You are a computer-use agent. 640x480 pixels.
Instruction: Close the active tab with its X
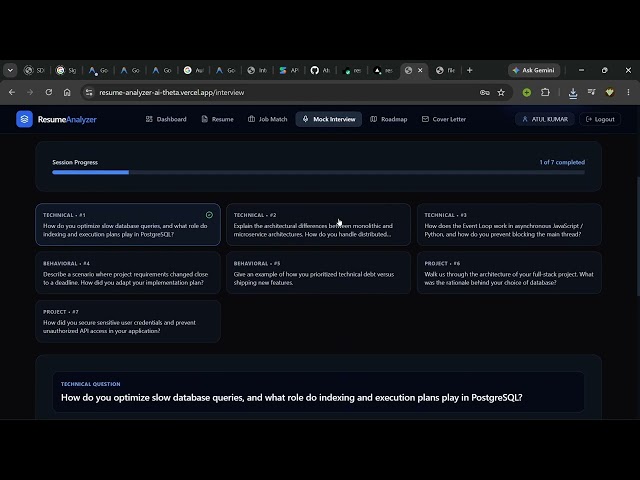click(420, 70)
